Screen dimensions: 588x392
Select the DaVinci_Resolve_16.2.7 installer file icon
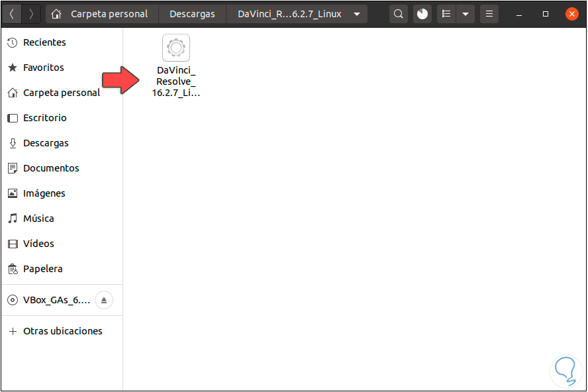(x=176, y=48)
